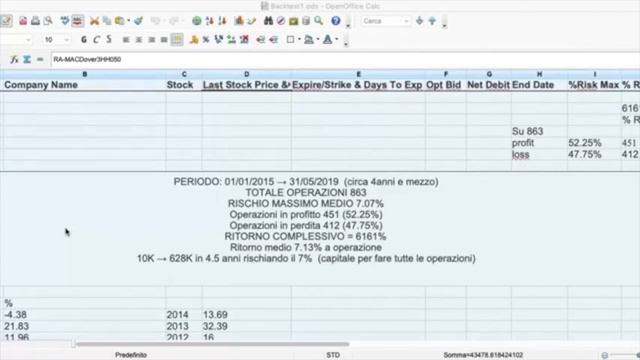Toggle Align Right
The image size is (640, 360).
click(x=151, y=40)
